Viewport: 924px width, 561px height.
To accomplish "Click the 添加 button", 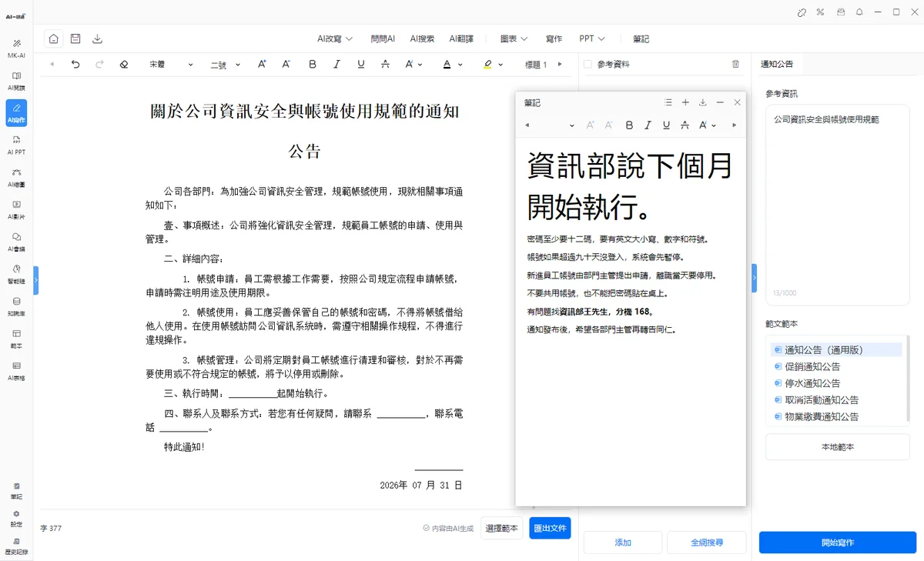I will [x=623, y=543].
